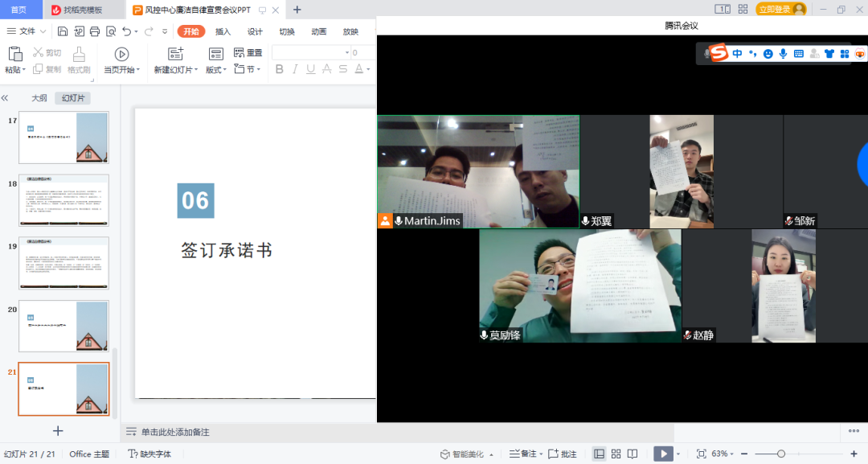Switch to the 插入 ribbon tab
Viewport: 868px width, 464px height.
point(223,31)
